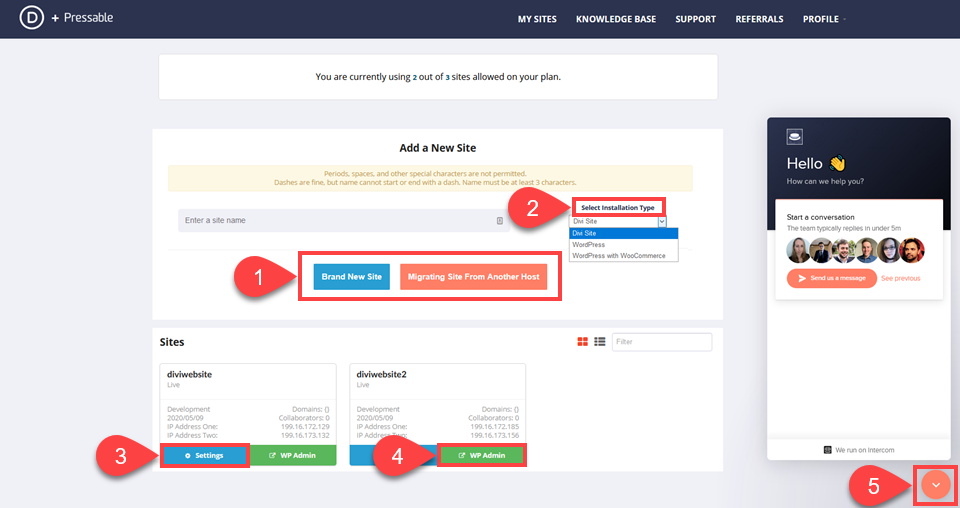The width and height of the screenshot is (960, 508).
Task: Click the diviwebsite2 site title
Action: tap(381, 374)
